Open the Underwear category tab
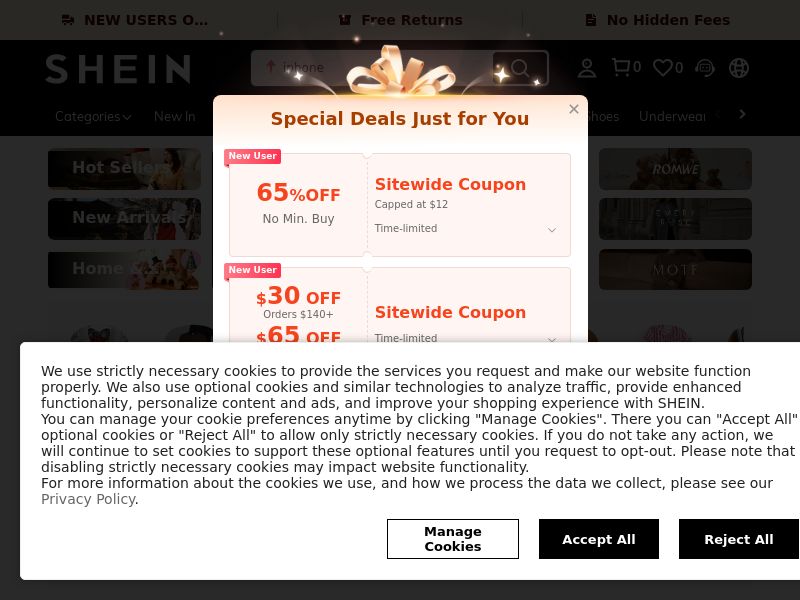 tap(671, 116)
